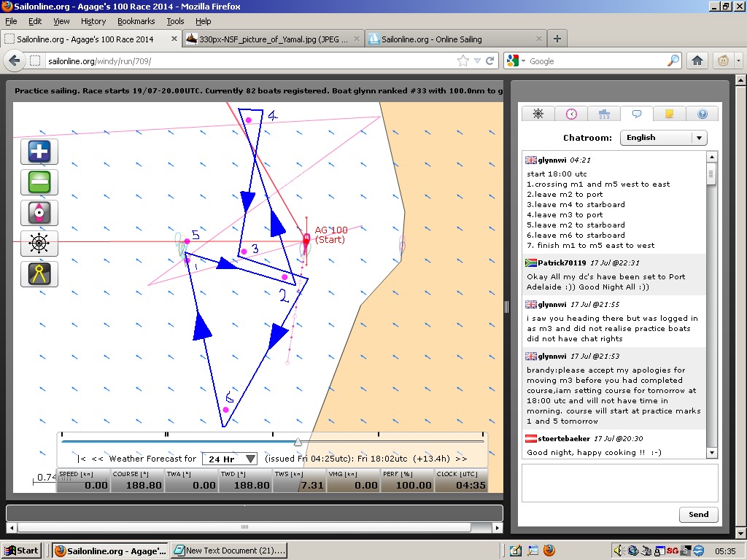This screenshot has height=560, width=747.
Task: Open the History menu
Action: click(x=93, y=21)
